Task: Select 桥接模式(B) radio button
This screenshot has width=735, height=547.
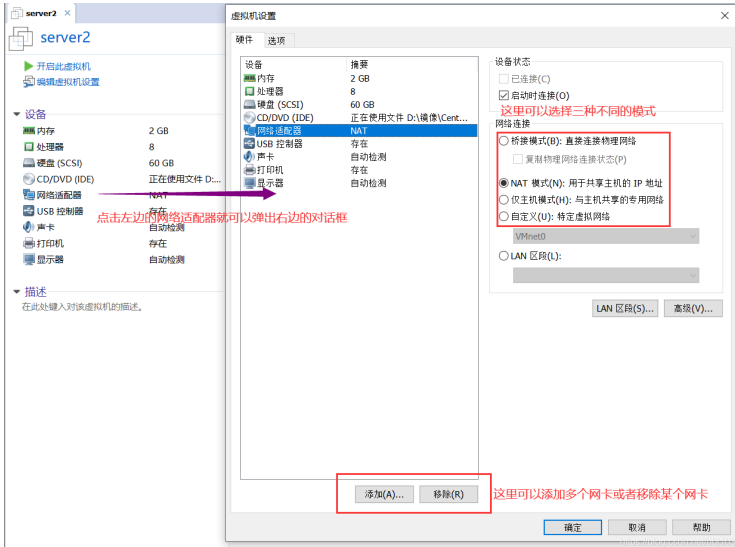Action: 503,141
